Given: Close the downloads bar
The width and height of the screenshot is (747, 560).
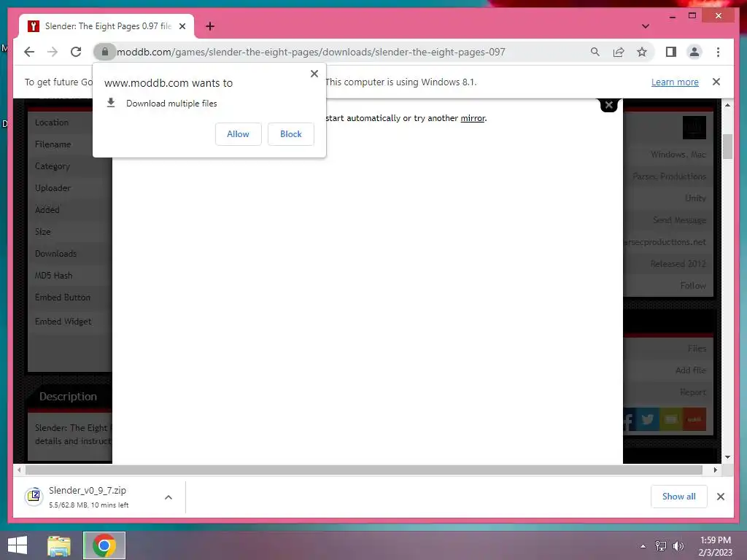Looking at the screenshot, I should coord(720,497).
